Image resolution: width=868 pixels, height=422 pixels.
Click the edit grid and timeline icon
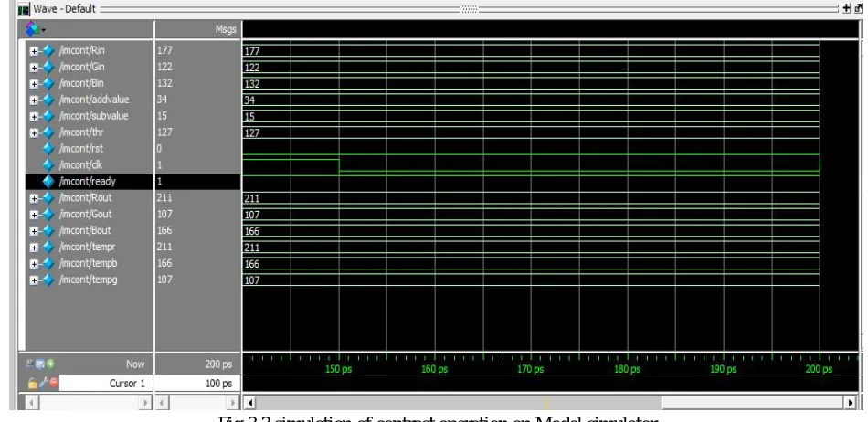(x=40, y=364)
